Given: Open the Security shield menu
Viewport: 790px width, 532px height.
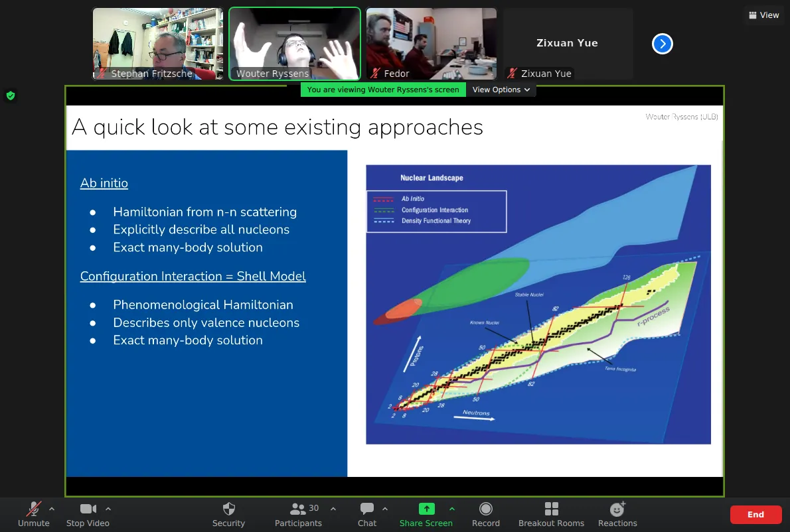Looking at the screenshot, I should pyautogui.click(x=228, y=514).
